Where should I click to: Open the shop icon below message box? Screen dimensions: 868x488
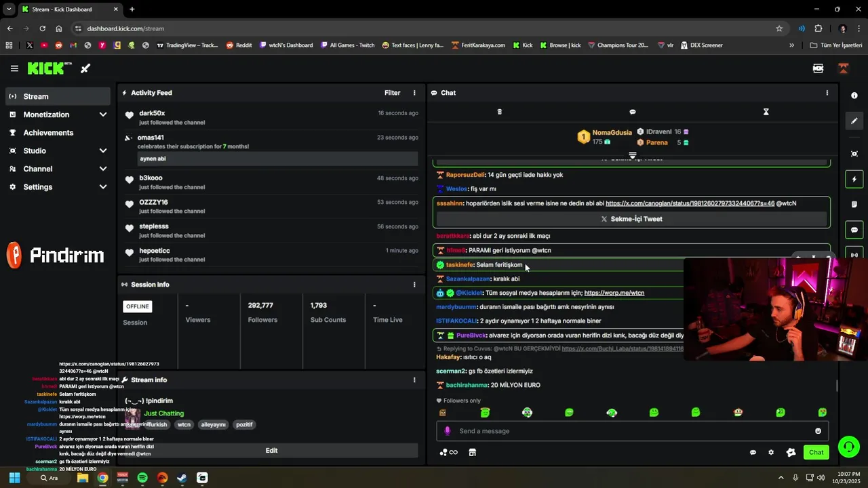(x=473, y=452)
